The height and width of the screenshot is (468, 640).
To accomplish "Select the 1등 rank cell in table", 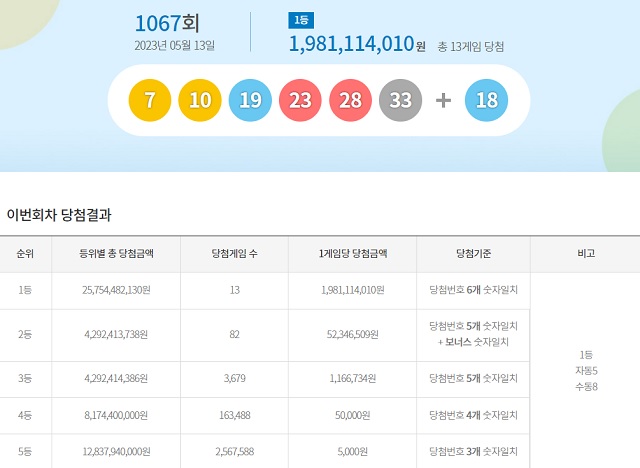I will [25, 290].
